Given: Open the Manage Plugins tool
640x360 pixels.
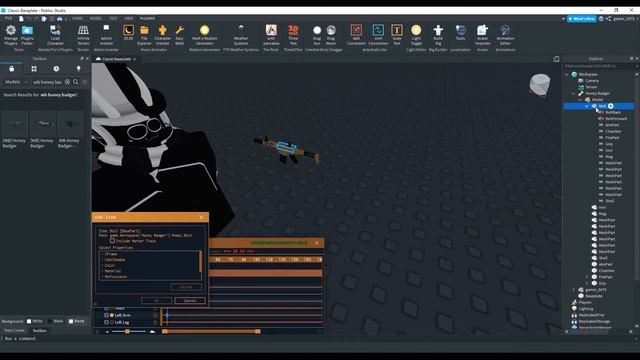Looking at the screenshot, I should [x=11, y=35].
